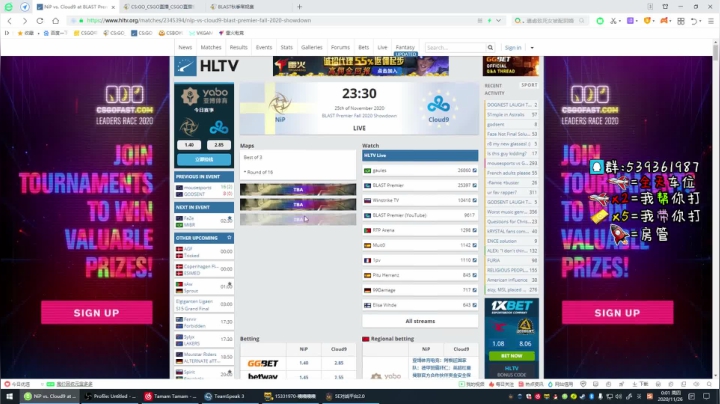Open the Stats menu item
This screenshot has height=404, width=720.
pos(287,47)
